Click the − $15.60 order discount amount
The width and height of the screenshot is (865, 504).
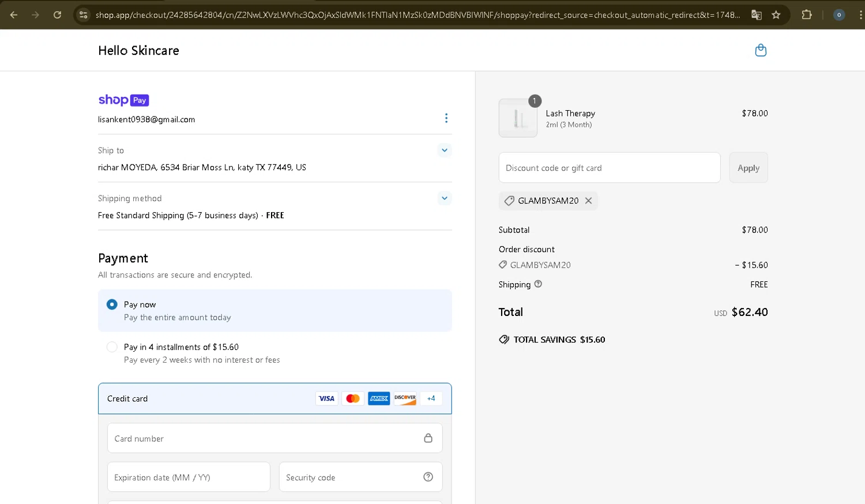(x=751, y=265)
